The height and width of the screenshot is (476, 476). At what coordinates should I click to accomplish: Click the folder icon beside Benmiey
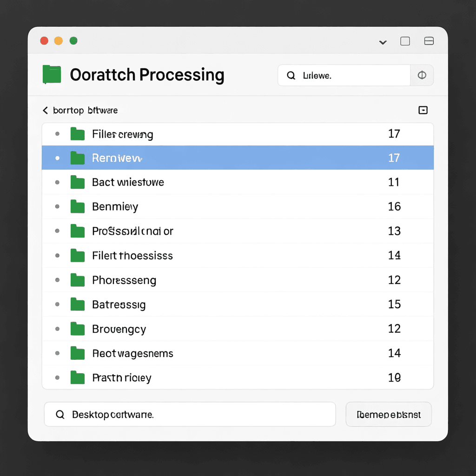pyautogui.click(x=77, y=206)
